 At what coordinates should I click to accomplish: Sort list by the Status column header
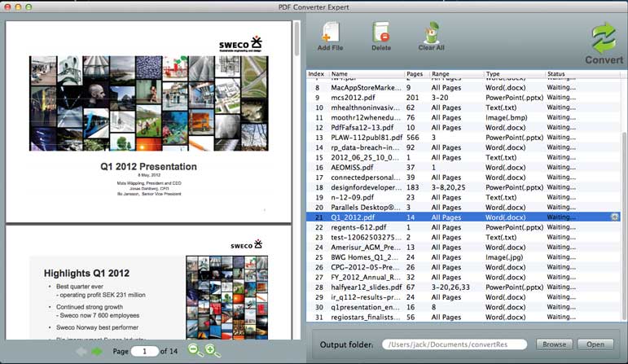[x=578, y=74]
